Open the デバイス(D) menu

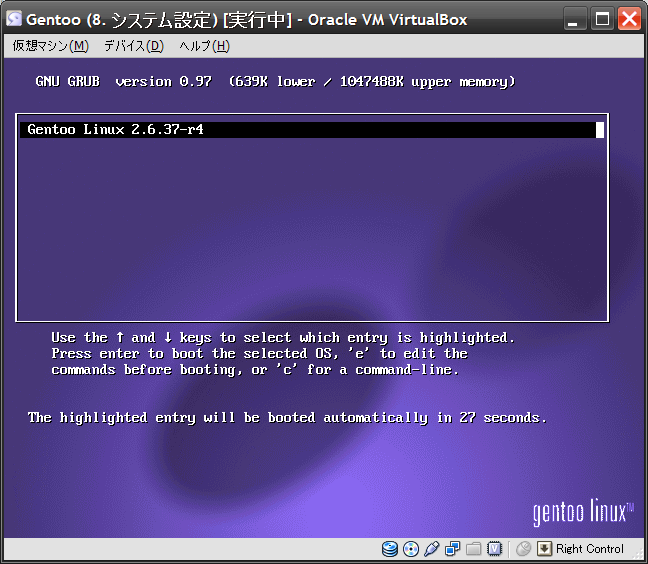click(x=133, y=46)
